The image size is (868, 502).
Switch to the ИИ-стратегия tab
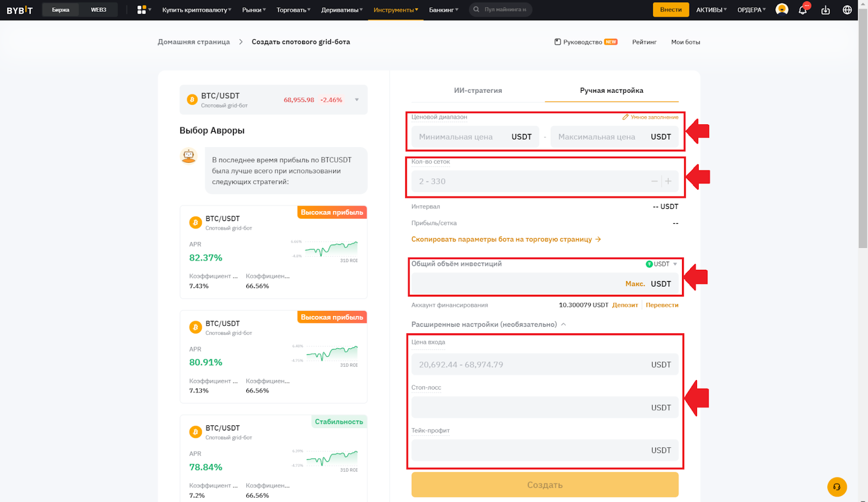coord(478,90)
